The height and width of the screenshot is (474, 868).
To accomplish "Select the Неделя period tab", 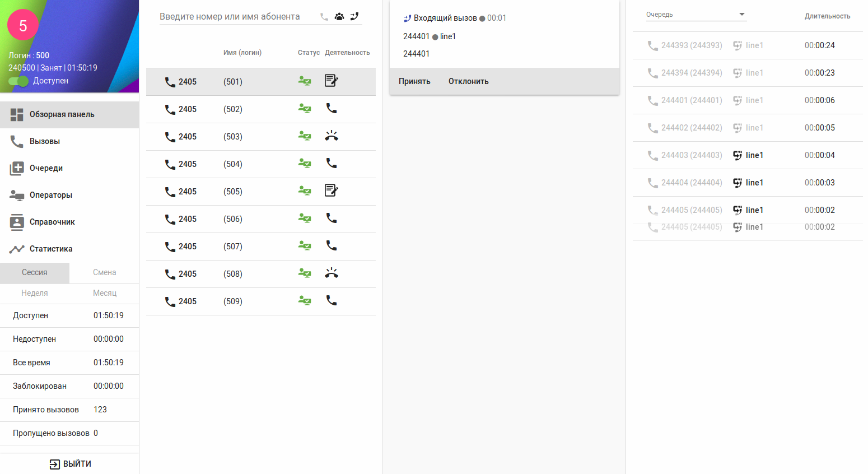I will 35,293.
